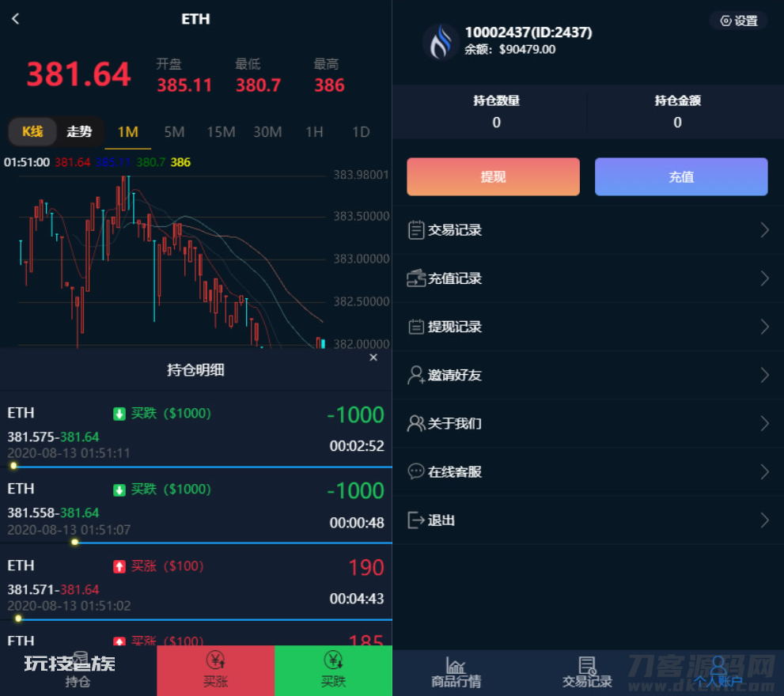Viewport: 784px width, 696px height.
Task: Click the 持仓金额 holdings amount value
Action: point(677,123)
